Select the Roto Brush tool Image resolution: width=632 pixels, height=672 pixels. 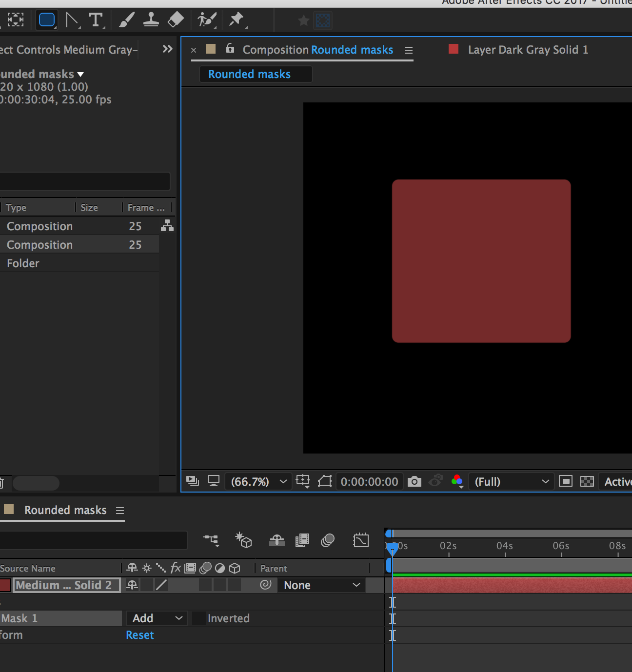tap(207, 20)
